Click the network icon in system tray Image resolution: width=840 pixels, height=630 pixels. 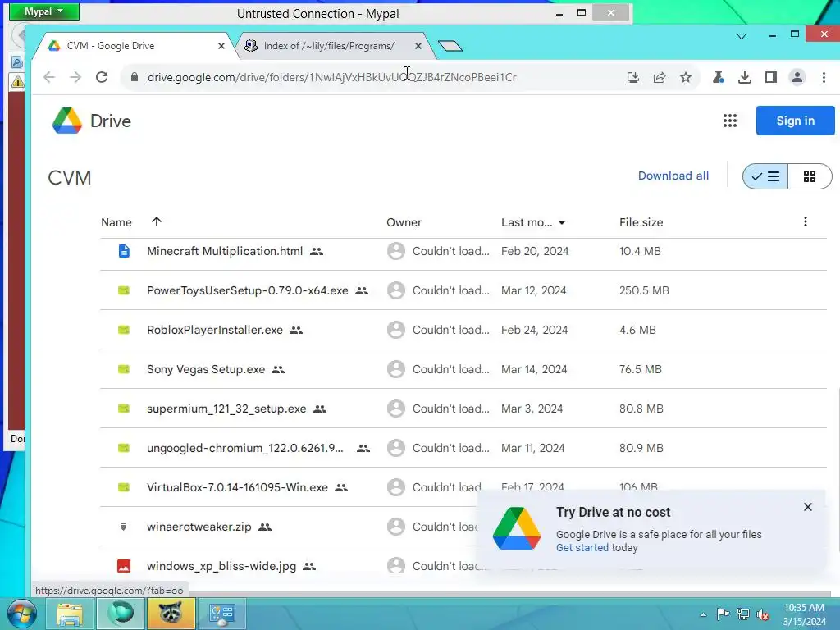click(743, 614)
